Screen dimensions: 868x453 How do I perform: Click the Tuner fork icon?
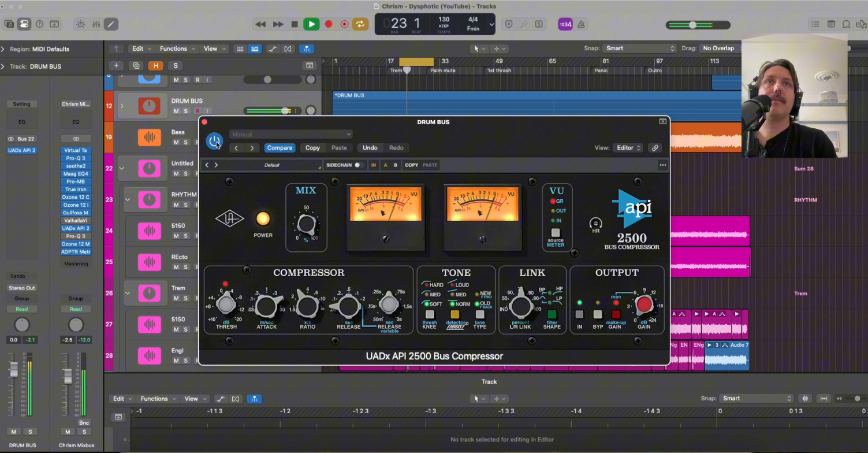pos(524,24)
